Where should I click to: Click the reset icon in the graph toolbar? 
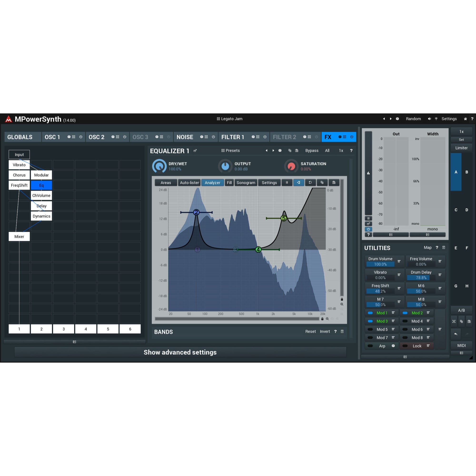tap(310, 183)
